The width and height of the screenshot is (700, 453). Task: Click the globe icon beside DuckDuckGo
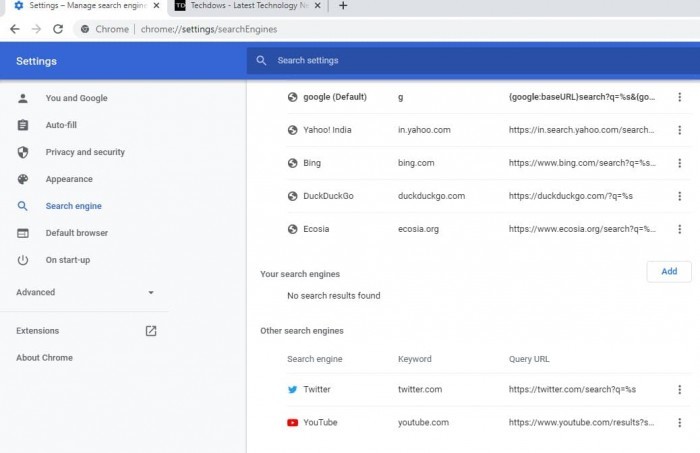click(x=292, y=196)
